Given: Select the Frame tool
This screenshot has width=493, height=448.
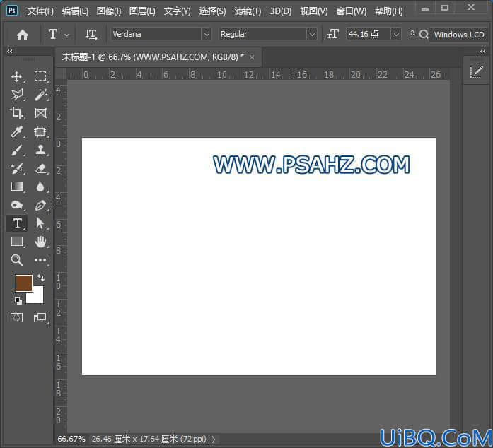Looking at the screenshot, I should click(x=40, y=113).
